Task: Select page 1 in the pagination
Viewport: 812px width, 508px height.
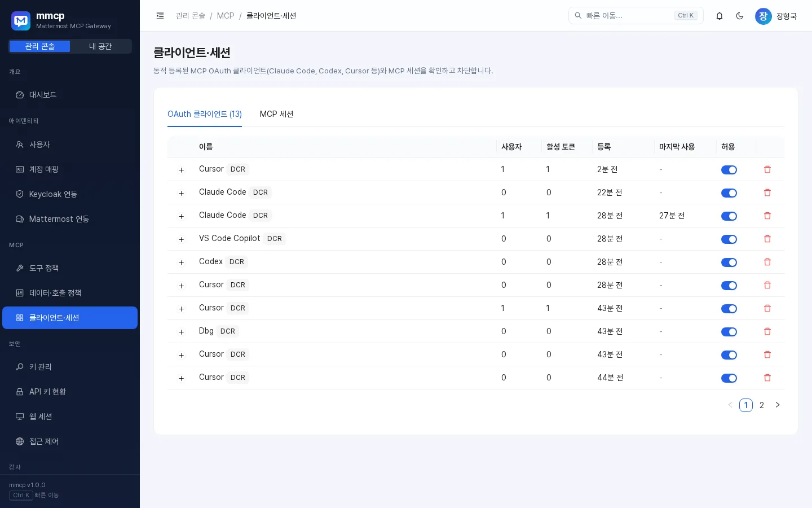Action: [x=746, y=405]
